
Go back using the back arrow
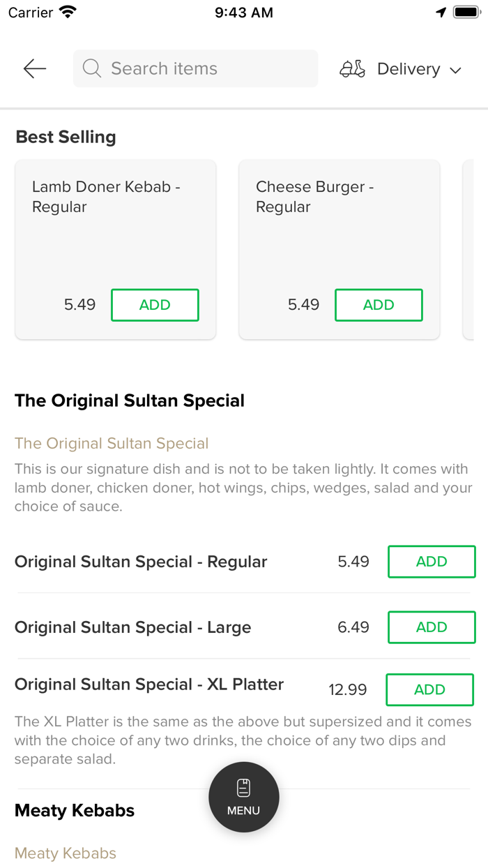coord(33,68)
